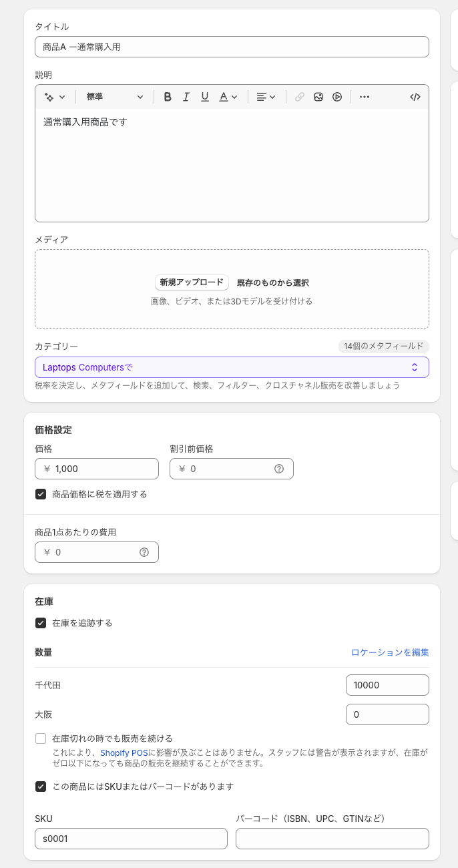Click the SKU input field
The width and height of the screenshot is (458, 868).
click(131, 839)
